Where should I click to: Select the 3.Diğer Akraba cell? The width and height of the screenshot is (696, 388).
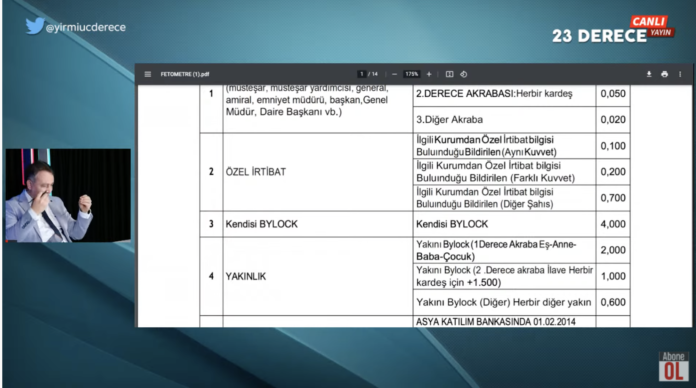click(x=504, y=120)
